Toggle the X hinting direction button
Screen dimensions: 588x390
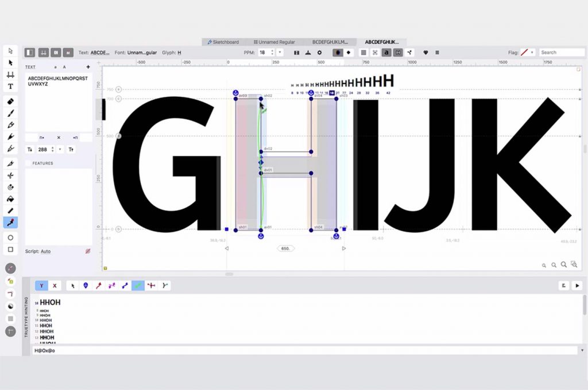tap(55, 285)
